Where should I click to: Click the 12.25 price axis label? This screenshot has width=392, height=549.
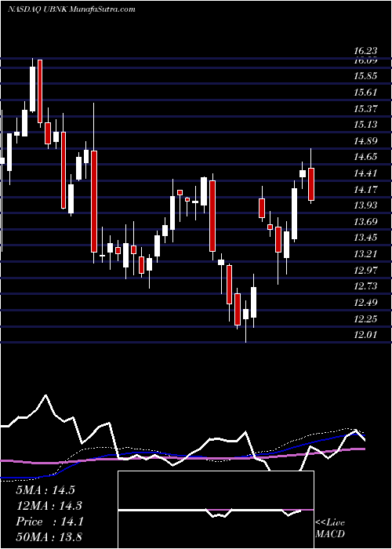click(x=365, y=319)
